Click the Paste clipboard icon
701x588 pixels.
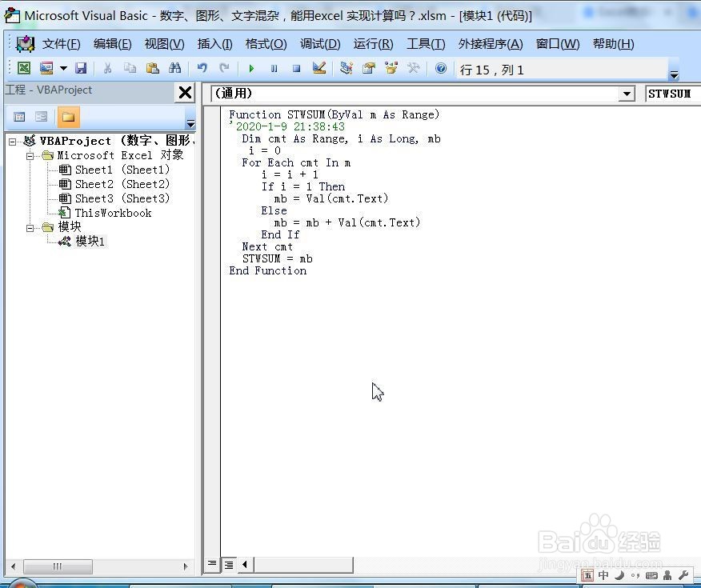(153, 68)
